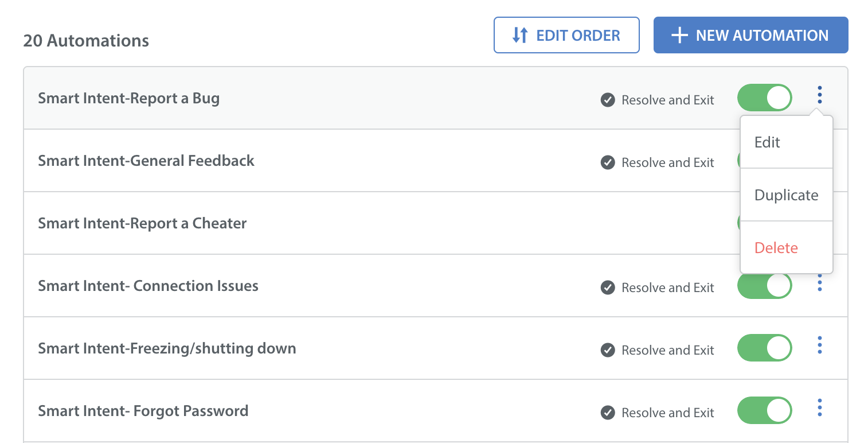Toggle off Connection Issues automation
Screen dimensions: 868x443
click(765, 286)
